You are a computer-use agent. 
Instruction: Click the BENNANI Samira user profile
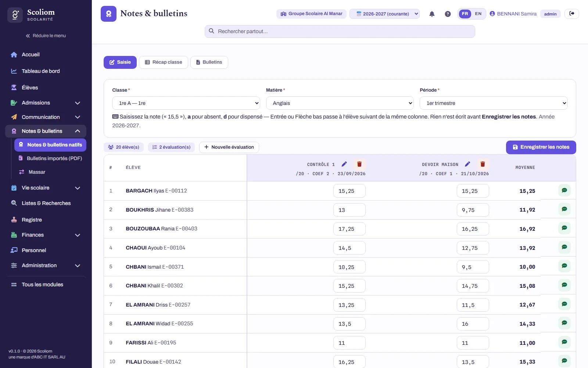tap(513, 14)
